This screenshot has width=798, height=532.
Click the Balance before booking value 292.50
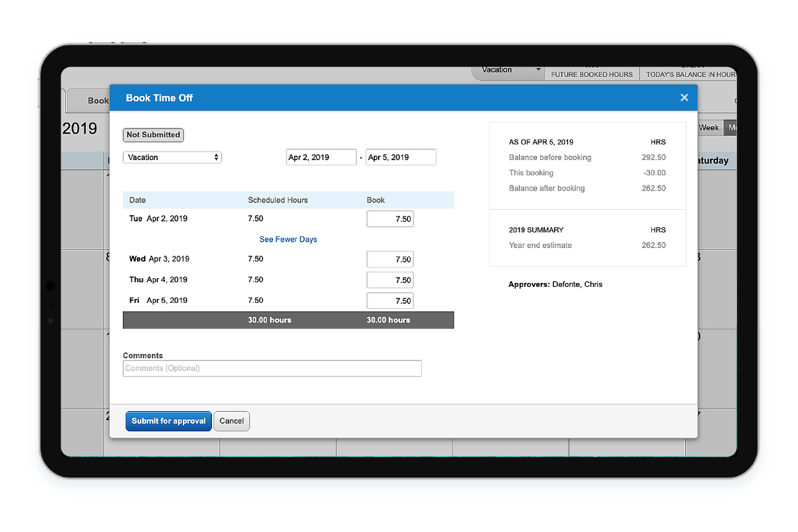tap(654, 158)
